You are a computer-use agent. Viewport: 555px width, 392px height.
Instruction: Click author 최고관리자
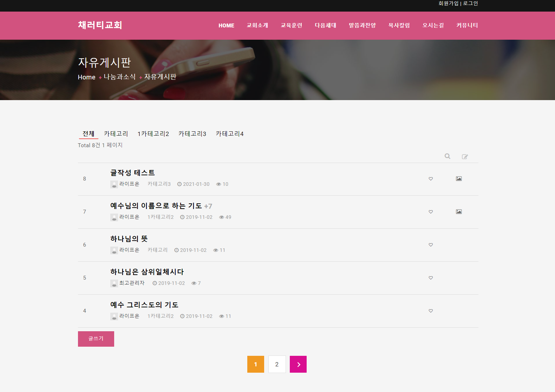(x=132, y=283)
